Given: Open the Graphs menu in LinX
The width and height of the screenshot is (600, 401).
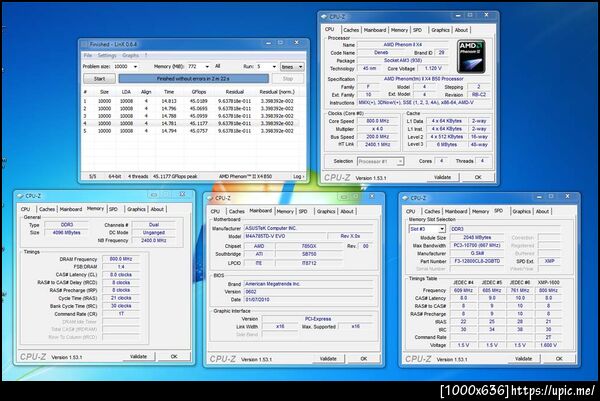Looking at the screenshot, I should click(130, 55).
